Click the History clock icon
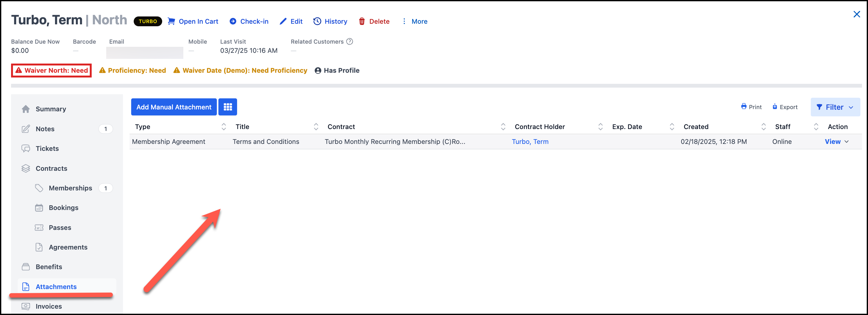This screenshot has height=315, width=868. tap(317, 21)
